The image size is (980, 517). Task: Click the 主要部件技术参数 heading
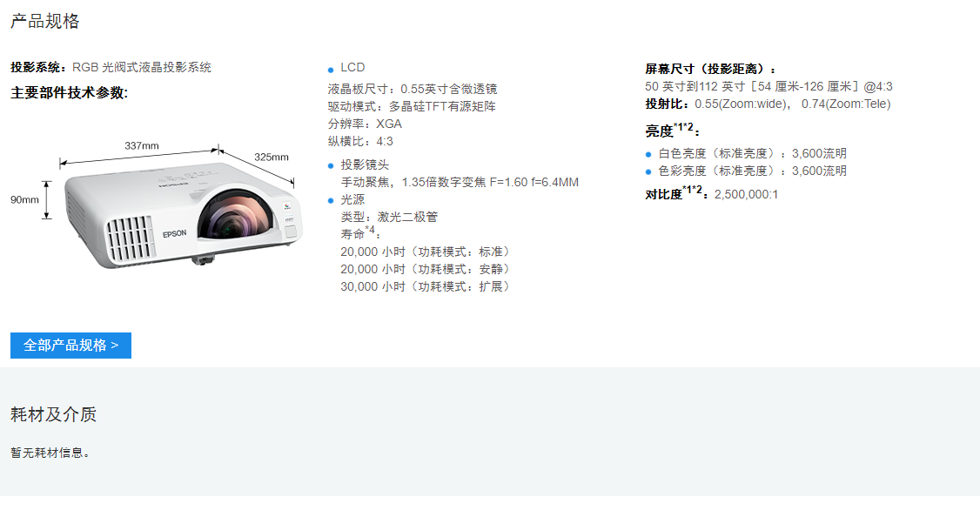point(70,93)
